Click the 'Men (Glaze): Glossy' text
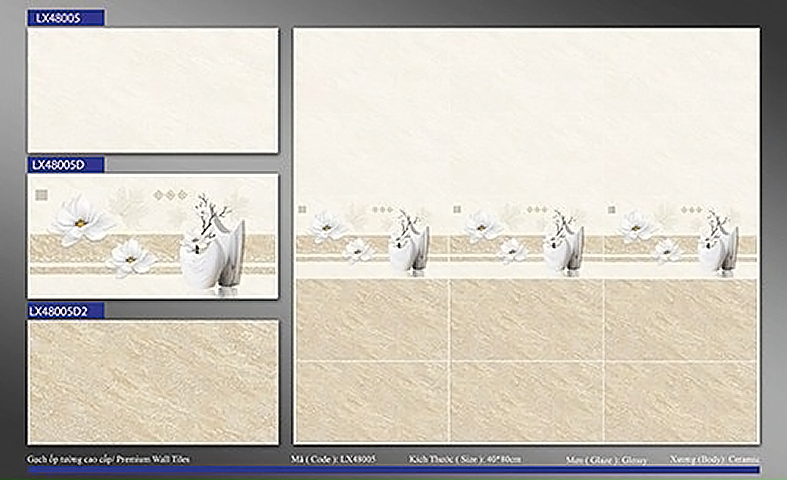Image resolution: width=787 pixels, height=480 pixels. 606,459
